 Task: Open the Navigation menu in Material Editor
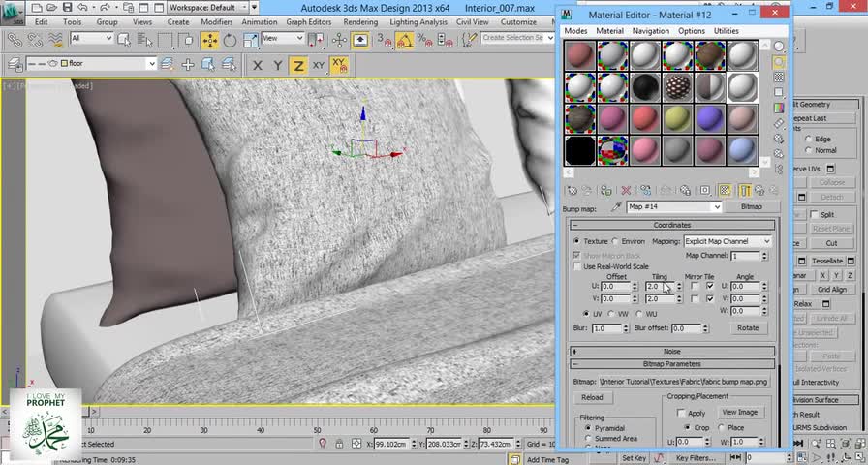(650, 31)
